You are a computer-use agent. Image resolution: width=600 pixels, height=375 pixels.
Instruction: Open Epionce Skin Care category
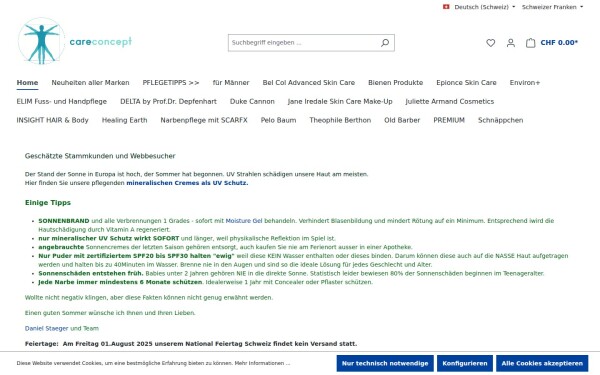(466, 83)
